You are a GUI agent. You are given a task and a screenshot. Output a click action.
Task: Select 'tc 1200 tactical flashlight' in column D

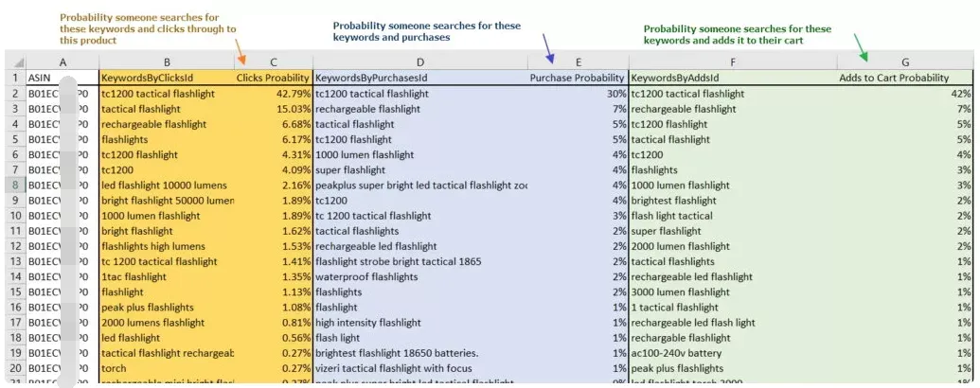point(420,216)
